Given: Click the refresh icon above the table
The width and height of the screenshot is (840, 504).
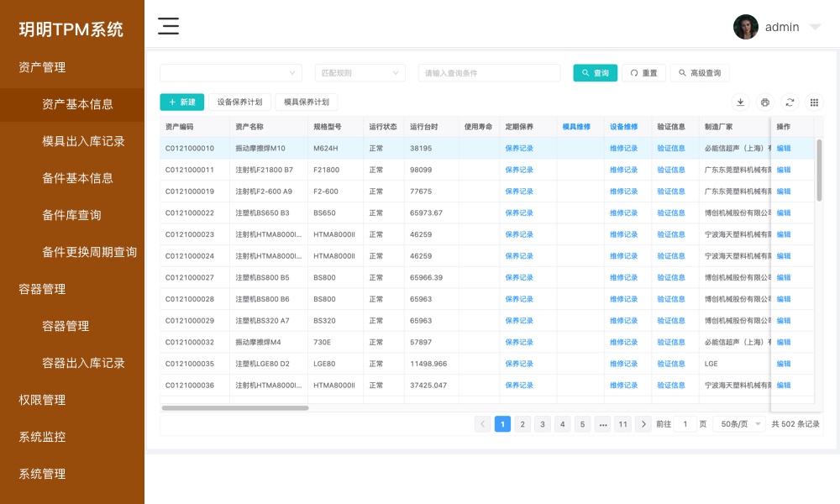Looking at the screenshot, I should coord(790,102).
